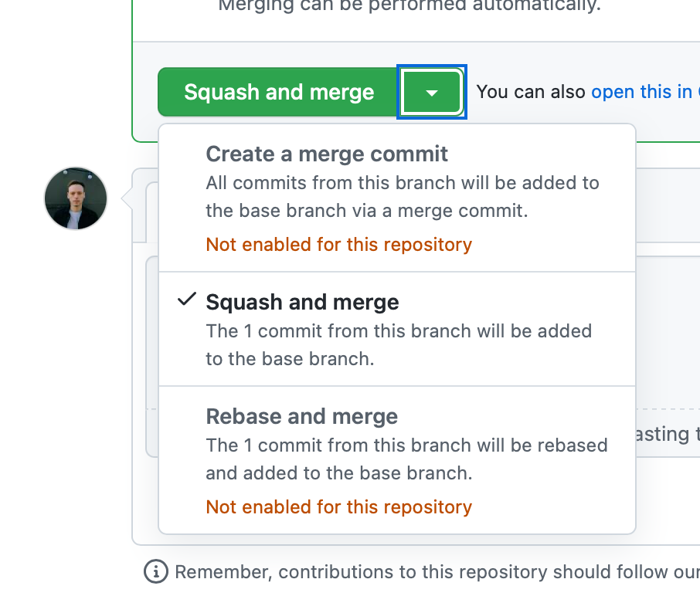Viewport: 700px width, 596px height.
Task: Click 'Merging can be performed automatically' text
Action: [409, 5]
